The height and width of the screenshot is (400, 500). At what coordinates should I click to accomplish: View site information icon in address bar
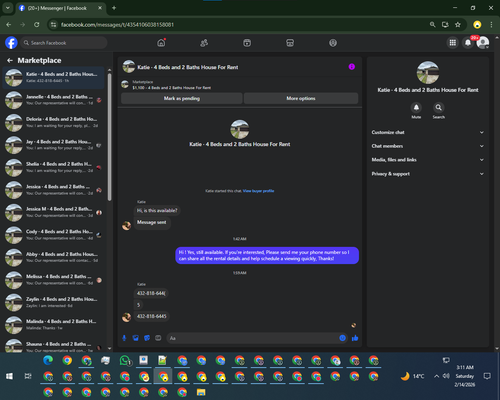coord(53,25)
